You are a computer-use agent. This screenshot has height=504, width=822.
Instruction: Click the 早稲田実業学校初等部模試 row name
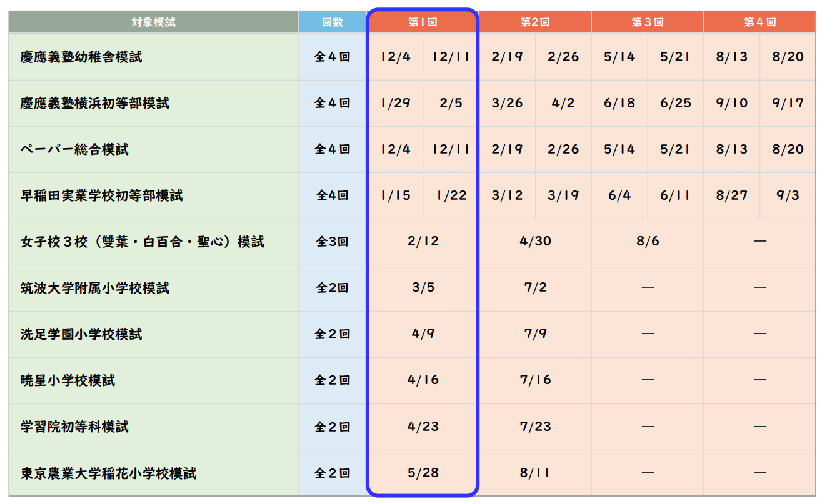101,195
